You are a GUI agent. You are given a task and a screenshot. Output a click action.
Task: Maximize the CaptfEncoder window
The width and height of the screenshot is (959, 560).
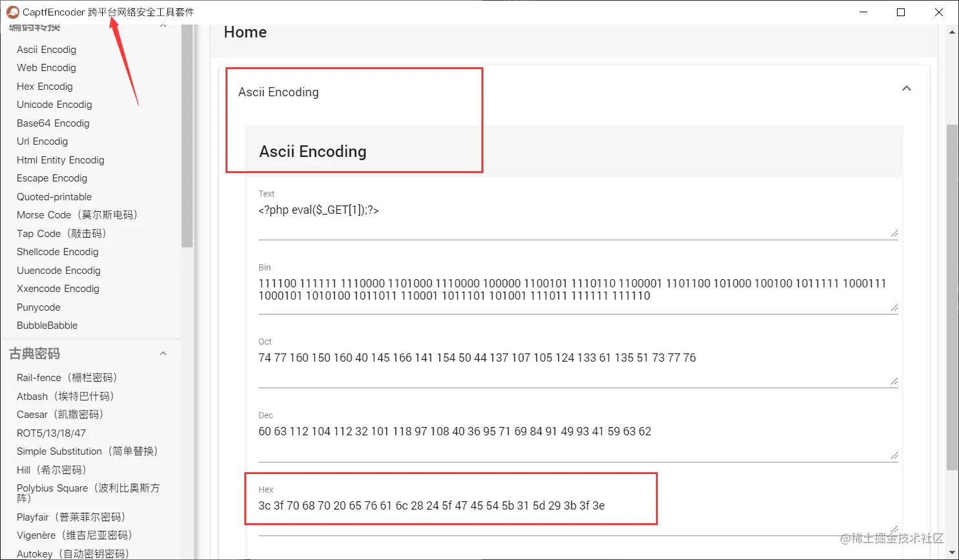(901, 12)
